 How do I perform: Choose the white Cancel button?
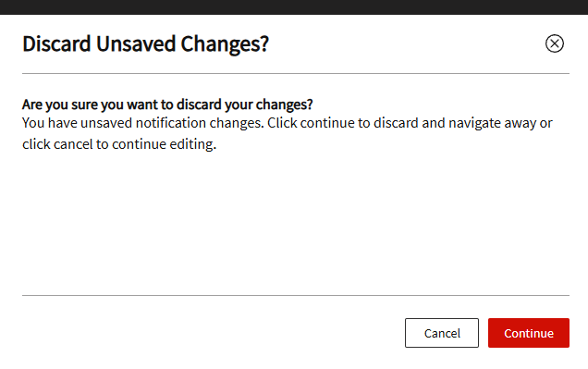442,333
